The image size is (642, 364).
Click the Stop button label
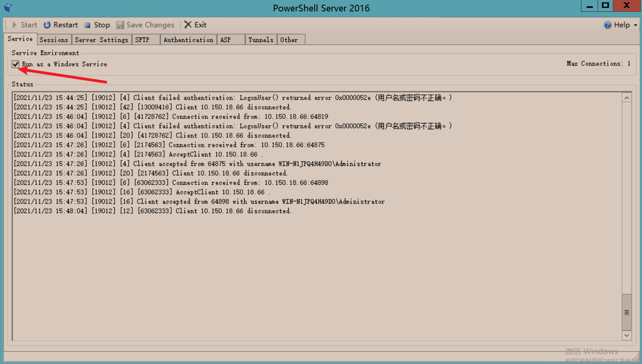[102, 25]
